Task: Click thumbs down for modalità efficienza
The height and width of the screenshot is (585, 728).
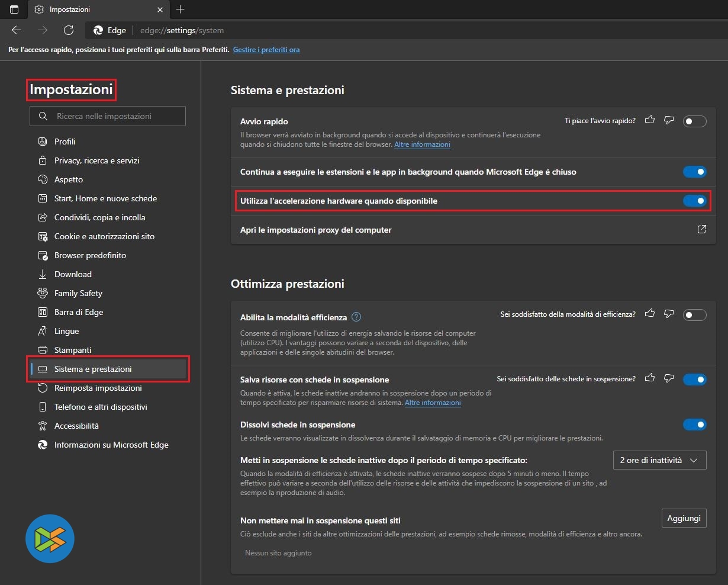Action: click(x=669, y=314)
